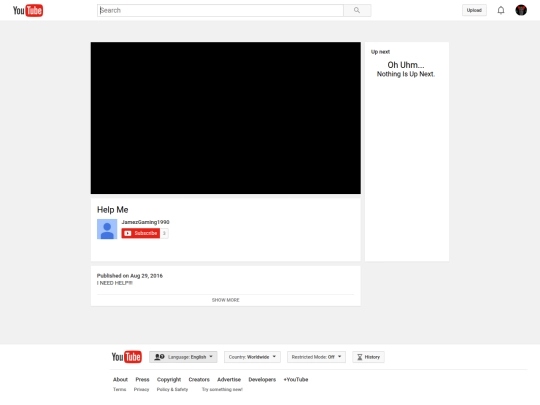This screenshot has height=405, width=540.
Task: Click the Try something new! link
Action: (x=222, y=390)
